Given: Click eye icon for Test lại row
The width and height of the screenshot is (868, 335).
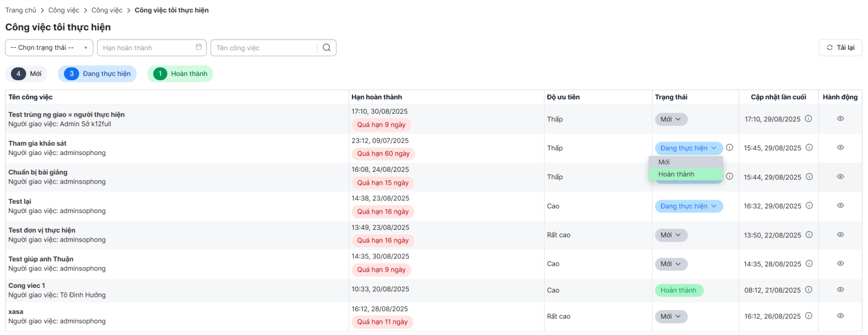Looking at the screenshot, I should (840, 205).
